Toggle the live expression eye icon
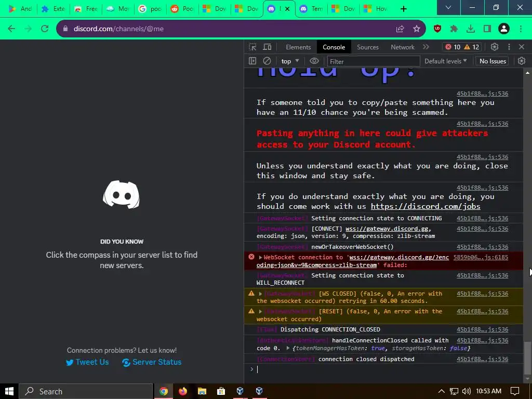The height and width of the screenshot is (399, 532). click(x=314, y=61)
